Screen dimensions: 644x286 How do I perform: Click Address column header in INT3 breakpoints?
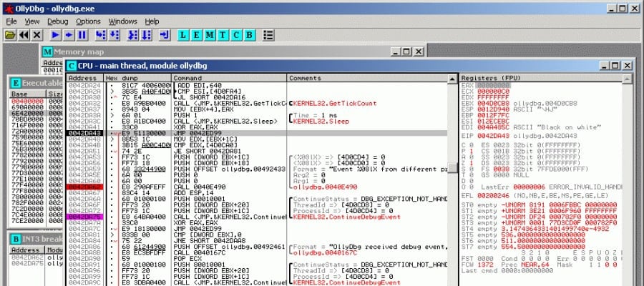click(27, 250)
